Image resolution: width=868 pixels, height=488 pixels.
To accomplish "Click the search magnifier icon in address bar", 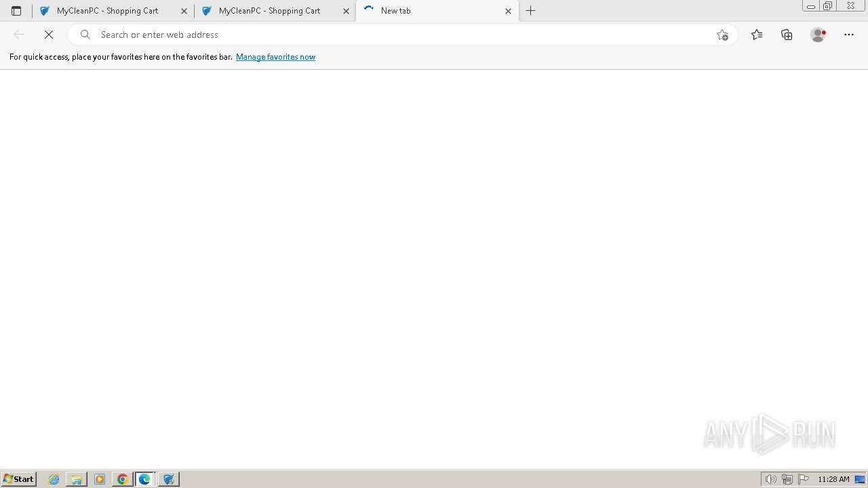I will pyautogui.click(x=85, y=35).
